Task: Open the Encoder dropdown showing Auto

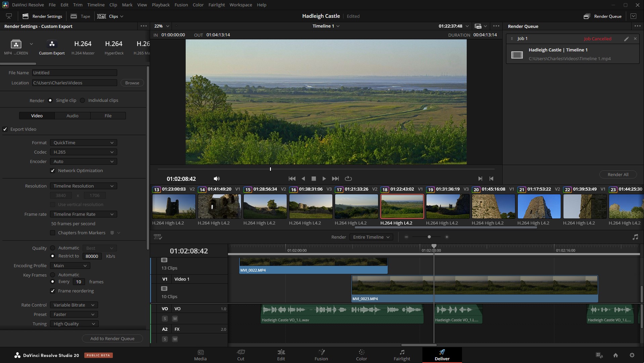Action: coord(83,161)
